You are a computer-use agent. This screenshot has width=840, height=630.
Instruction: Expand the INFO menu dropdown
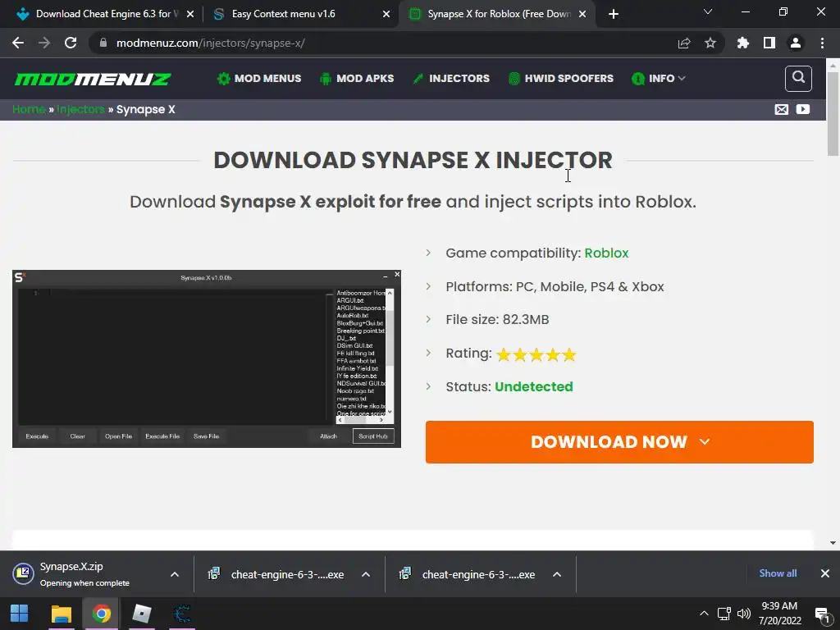point(659,79)
